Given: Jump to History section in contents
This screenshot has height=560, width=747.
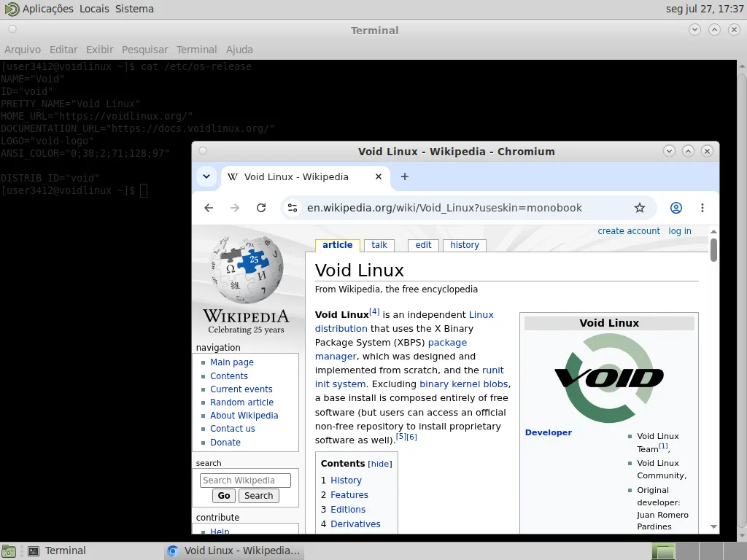Looking at the screenshot, I should (x=347, y=481).
